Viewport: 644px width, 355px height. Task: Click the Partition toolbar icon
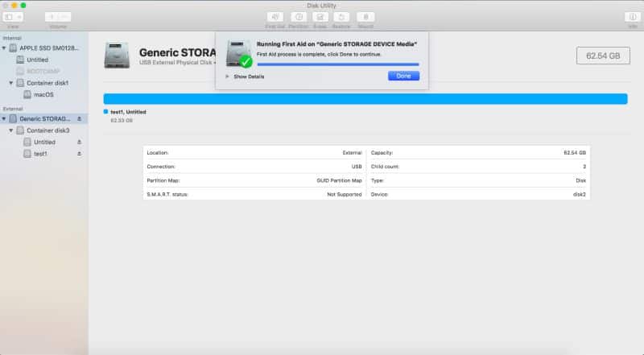[x=299, y=17]
